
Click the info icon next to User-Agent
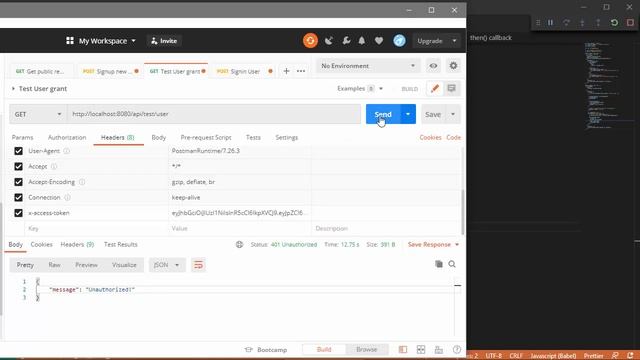(x=67, y=151)
